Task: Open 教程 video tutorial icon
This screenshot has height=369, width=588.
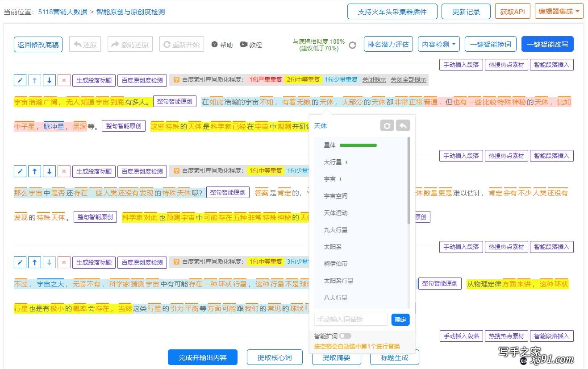Action: (243, 45)
